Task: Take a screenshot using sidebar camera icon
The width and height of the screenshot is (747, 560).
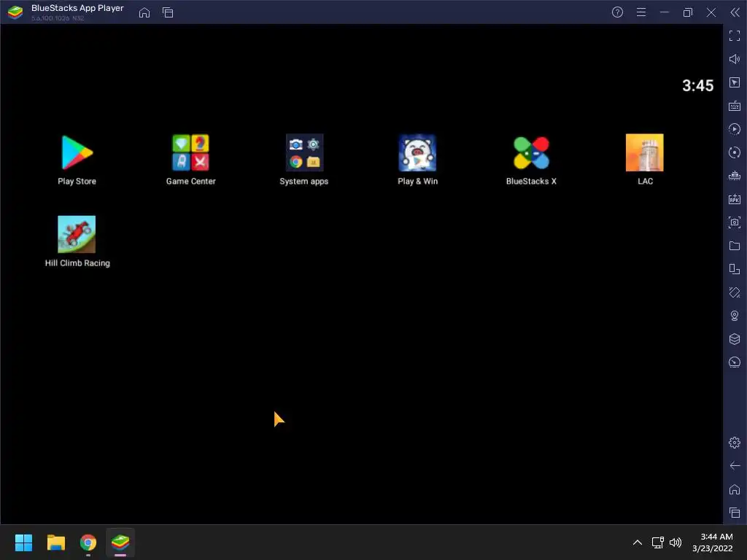Action: [735, 222]
